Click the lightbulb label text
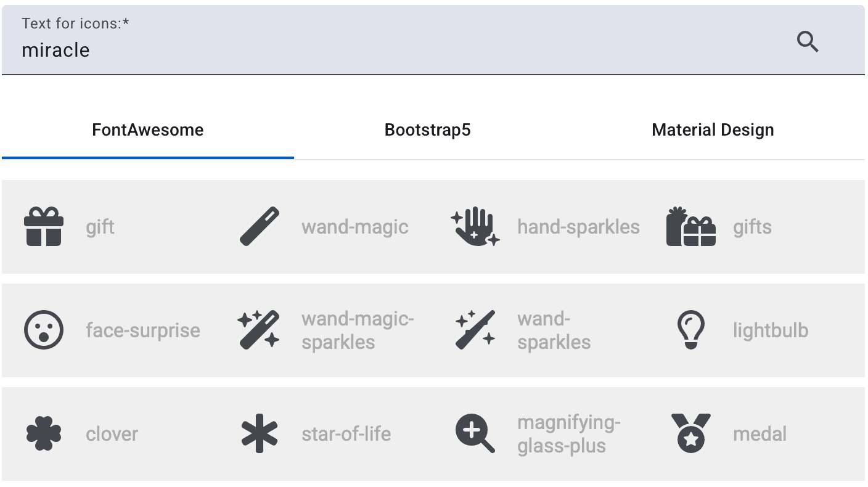This screenshot has width=868, height=487. coord(769,330)
